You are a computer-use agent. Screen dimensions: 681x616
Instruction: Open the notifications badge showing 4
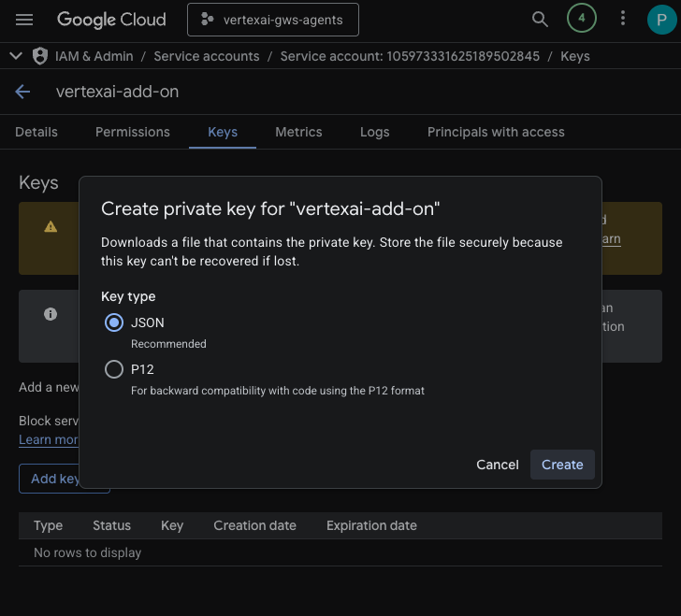coord(581,19)
